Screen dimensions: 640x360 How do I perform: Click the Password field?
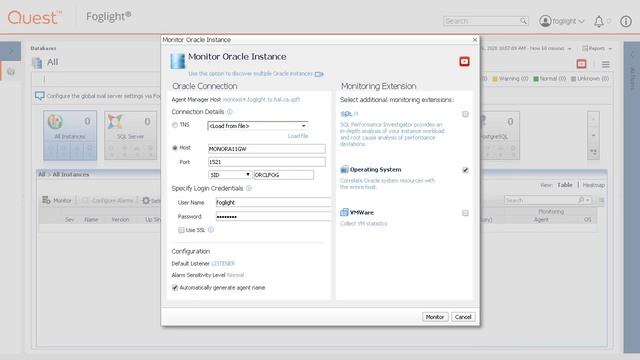click(x=273, y=217)
